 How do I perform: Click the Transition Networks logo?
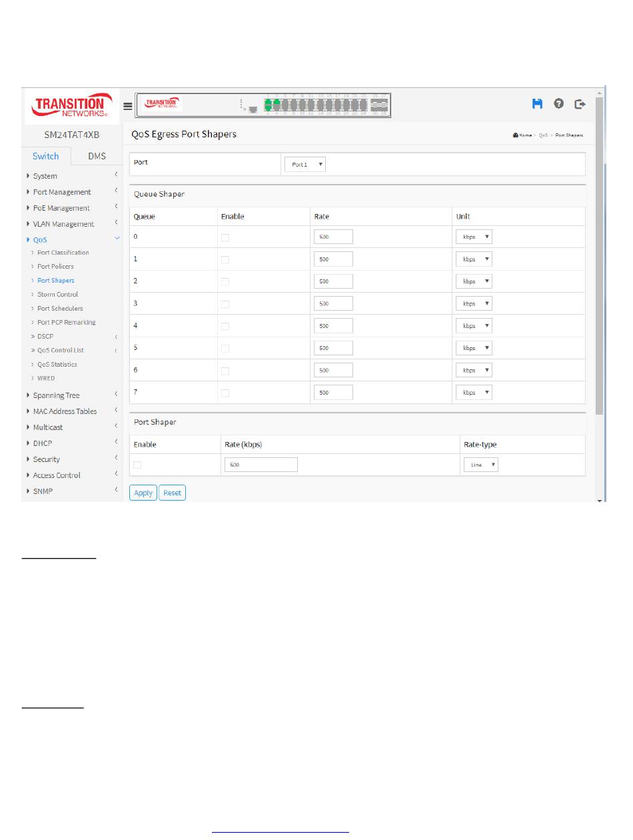(72, 107)
